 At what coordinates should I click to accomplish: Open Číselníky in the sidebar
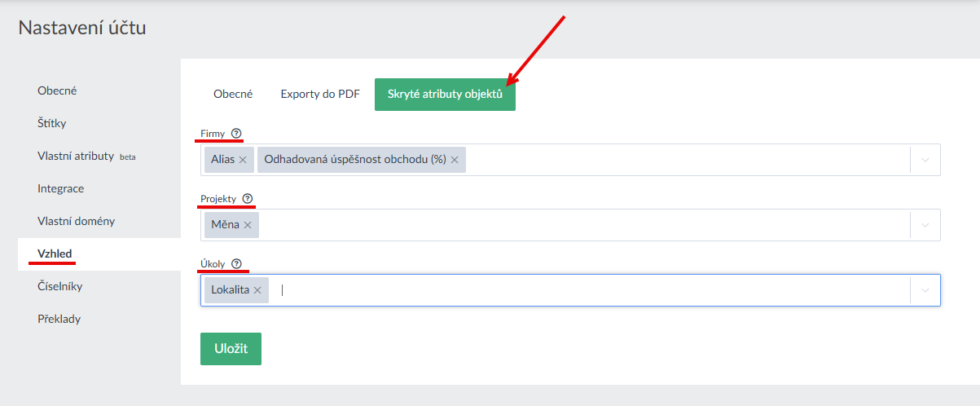[x=59, y=286]
